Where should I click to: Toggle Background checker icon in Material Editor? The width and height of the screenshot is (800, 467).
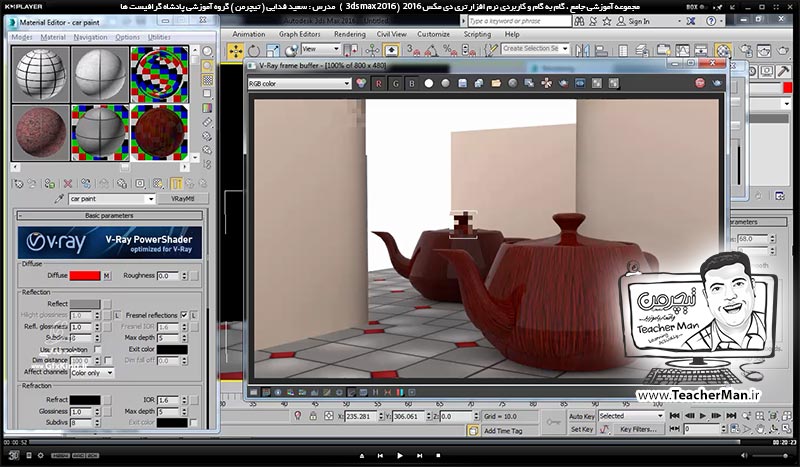[208, 80]
